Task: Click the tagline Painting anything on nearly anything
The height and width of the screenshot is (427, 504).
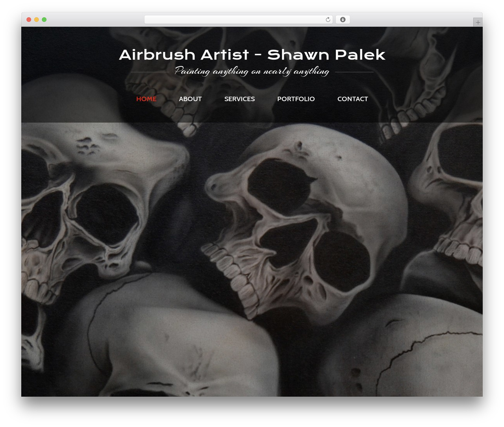Action: (252, 71)
